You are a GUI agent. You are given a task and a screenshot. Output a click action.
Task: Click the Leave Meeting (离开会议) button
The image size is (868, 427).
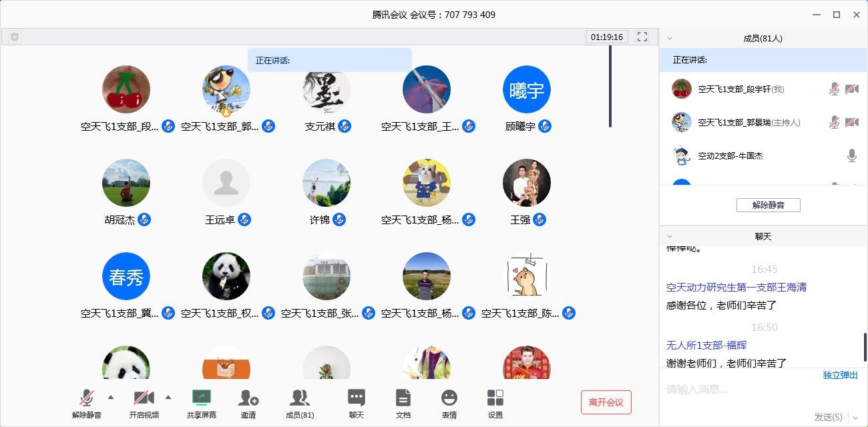click(x=606, y=402)
